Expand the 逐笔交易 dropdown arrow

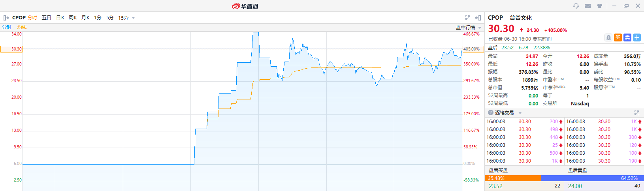(520, 113)
